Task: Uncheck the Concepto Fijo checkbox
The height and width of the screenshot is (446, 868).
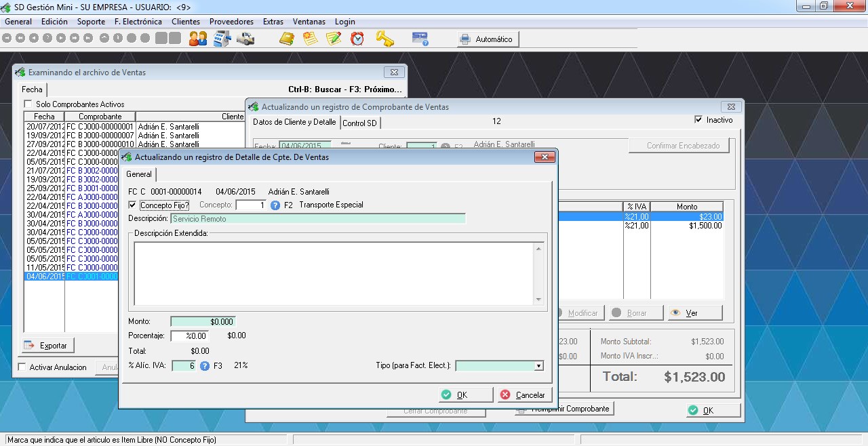Action: (x=132, y=205)
